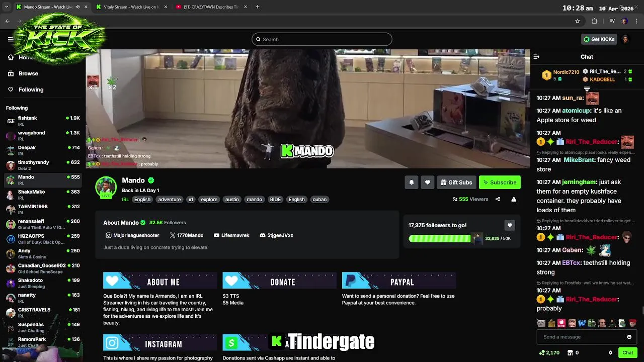644x362 pixels.
Task: Select the white cat emote
Action: 541,323
